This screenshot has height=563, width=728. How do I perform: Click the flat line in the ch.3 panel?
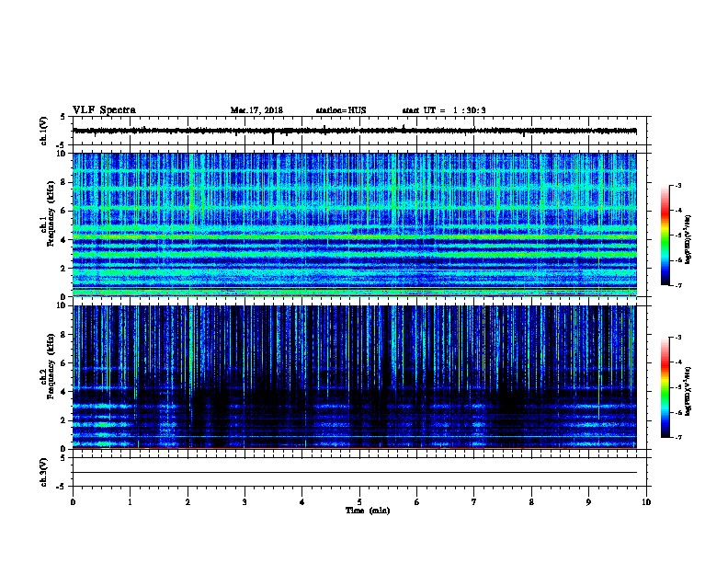click(x=355, y=473)
